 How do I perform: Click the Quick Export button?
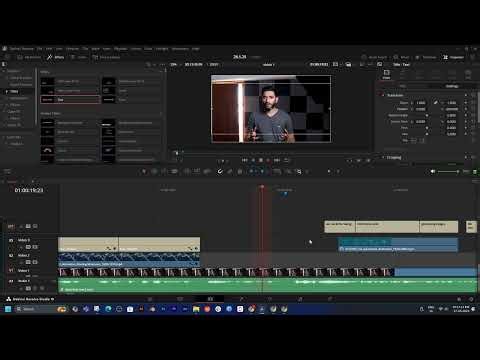[374, 57]
